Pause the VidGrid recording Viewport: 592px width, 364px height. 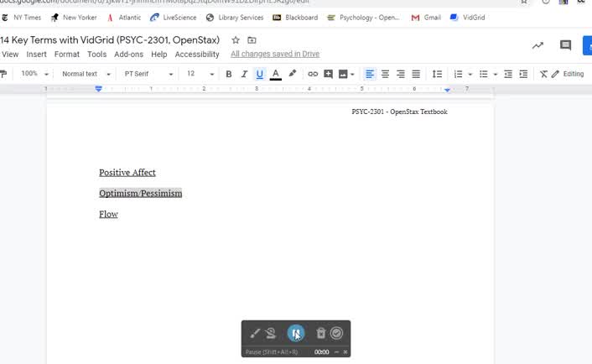295,334
